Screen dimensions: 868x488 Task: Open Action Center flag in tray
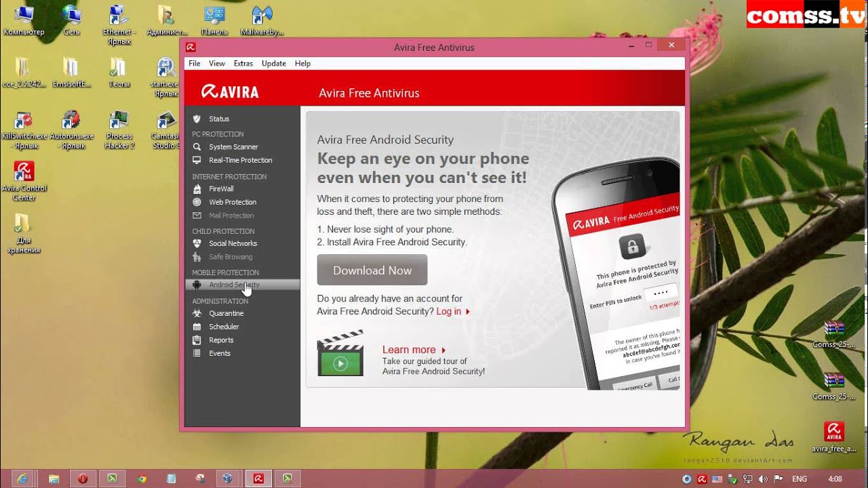click(x=777, y=479)
